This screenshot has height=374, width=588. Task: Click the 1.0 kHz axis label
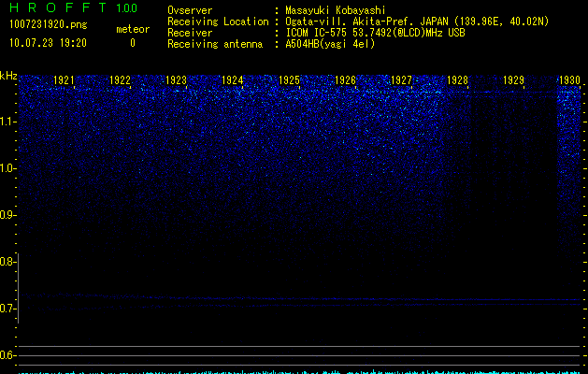click(7, 168)
